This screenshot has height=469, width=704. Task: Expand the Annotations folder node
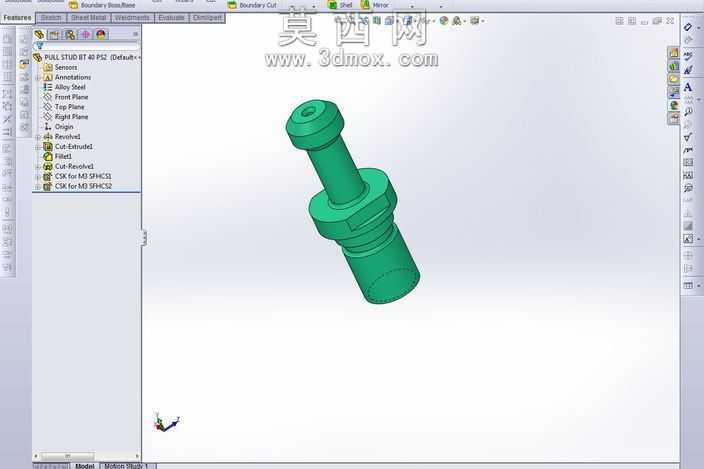[38, 77]
